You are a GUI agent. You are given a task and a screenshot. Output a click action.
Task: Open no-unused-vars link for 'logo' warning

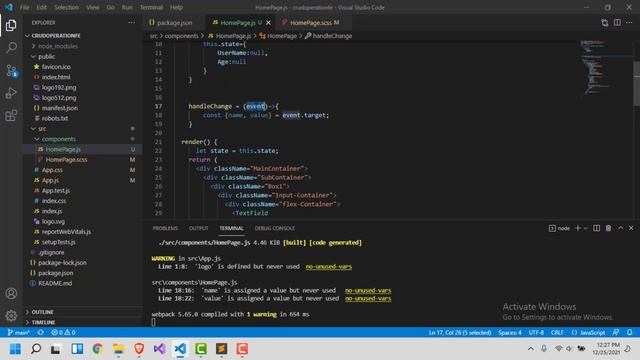coord(329,267)
